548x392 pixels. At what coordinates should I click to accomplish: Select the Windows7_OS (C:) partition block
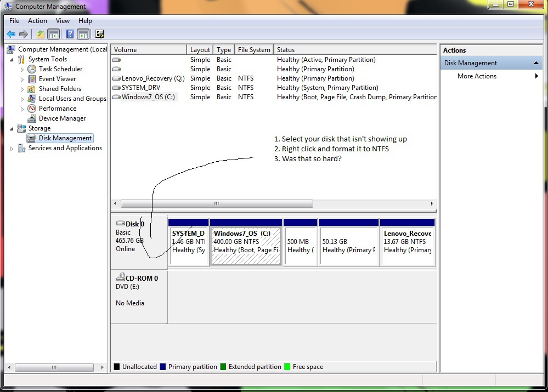(246, 246)
